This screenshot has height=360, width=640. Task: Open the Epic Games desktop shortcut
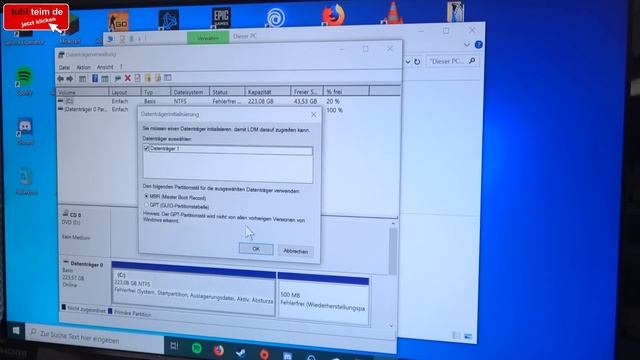pyautogui.click(x=221, y=18)
